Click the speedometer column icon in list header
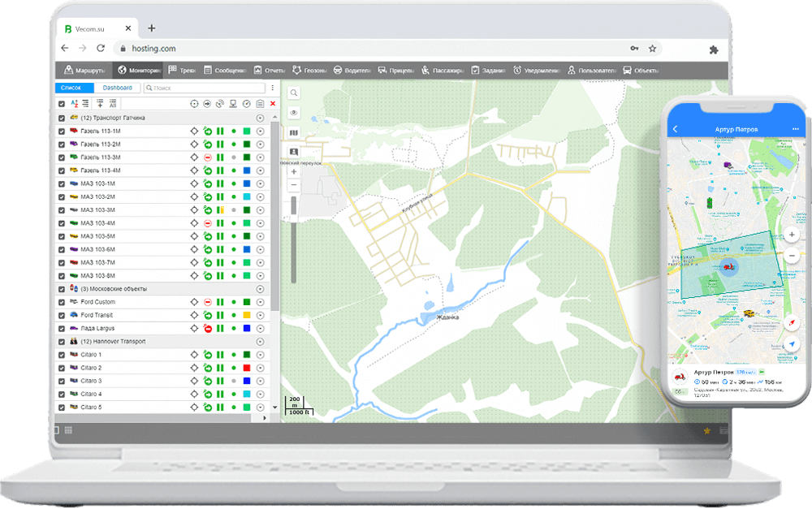Screen dimensions: 812x509 point(247,104)
